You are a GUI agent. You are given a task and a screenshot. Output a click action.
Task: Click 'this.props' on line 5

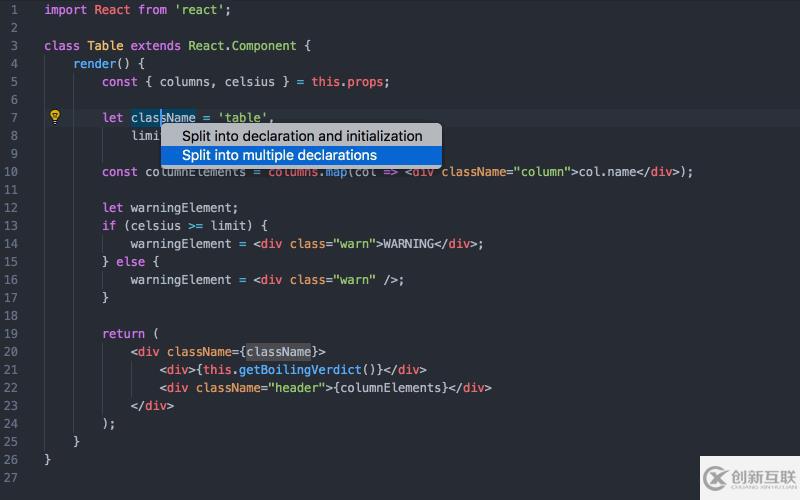347,82
